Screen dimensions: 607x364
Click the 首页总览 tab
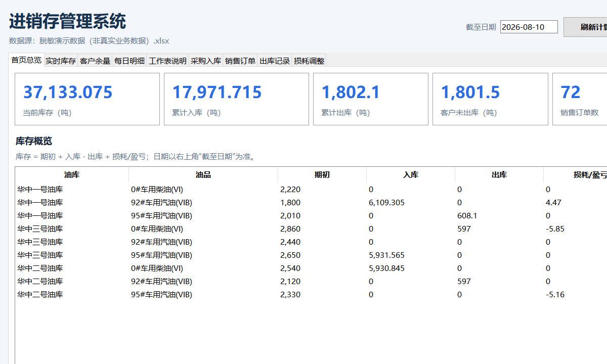26,60
